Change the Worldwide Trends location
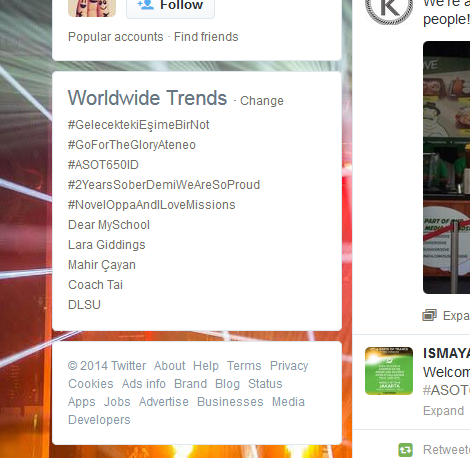470x458 pixels. coord(262,101)
